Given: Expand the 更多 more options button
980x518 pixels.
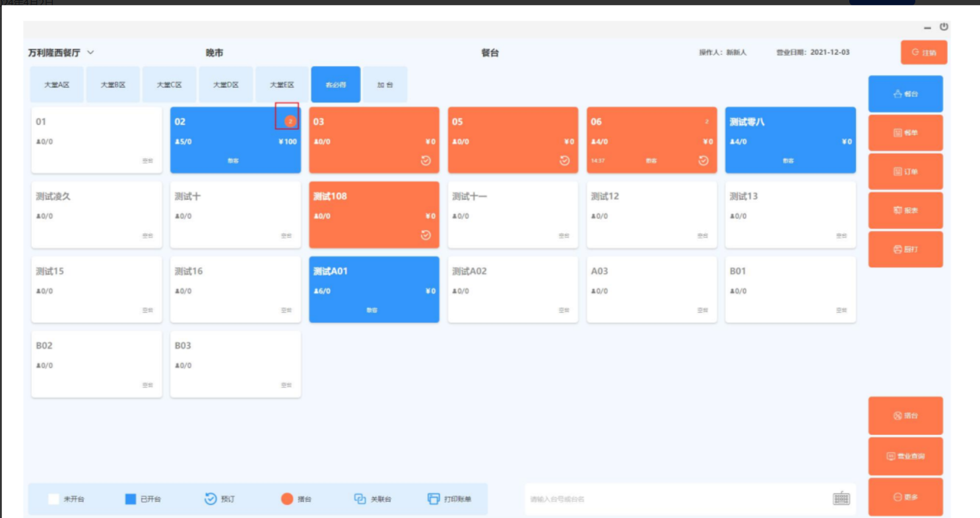Looking at the screenshot, I should 905,497.
